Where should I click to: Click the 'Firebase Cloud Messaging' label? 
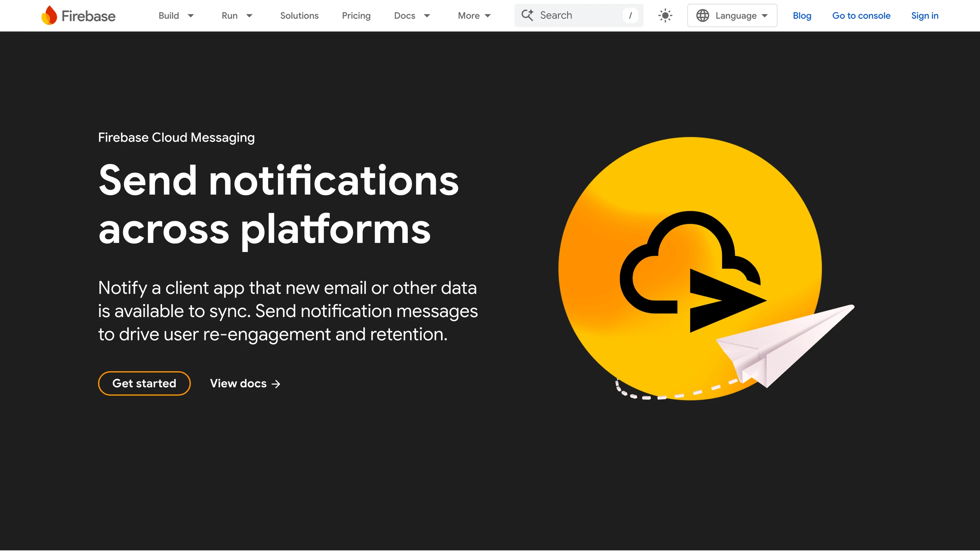click(x=176, y=137)
